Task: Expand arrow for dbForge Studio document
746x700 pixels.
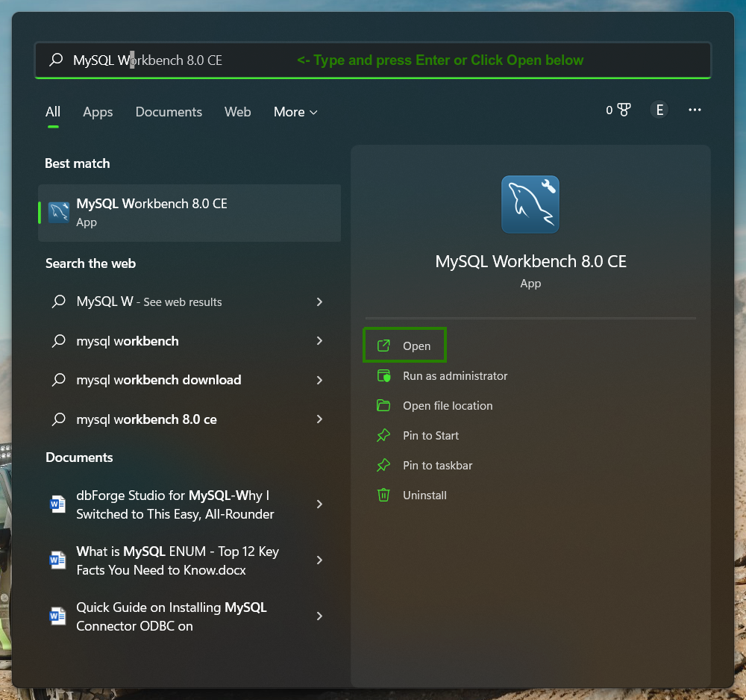Action: tap(319, 504)
